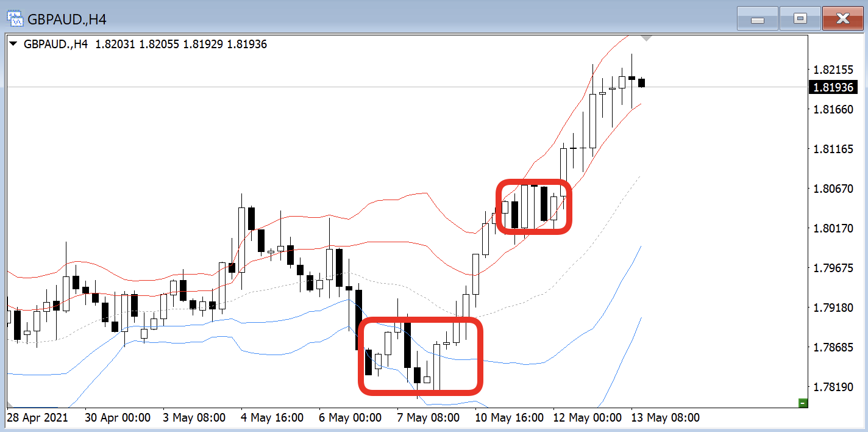868x432 pixels.
Task: Click the gray scroll triangle at bottom-left
Action: (10, 404)
